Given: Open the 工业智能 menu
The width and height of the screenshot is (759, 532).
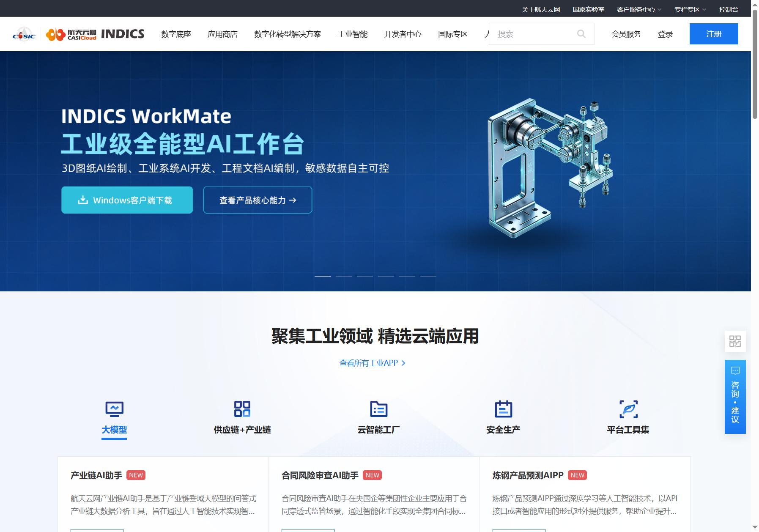Looking at the screenshot, I should click(x=353, y=34).
